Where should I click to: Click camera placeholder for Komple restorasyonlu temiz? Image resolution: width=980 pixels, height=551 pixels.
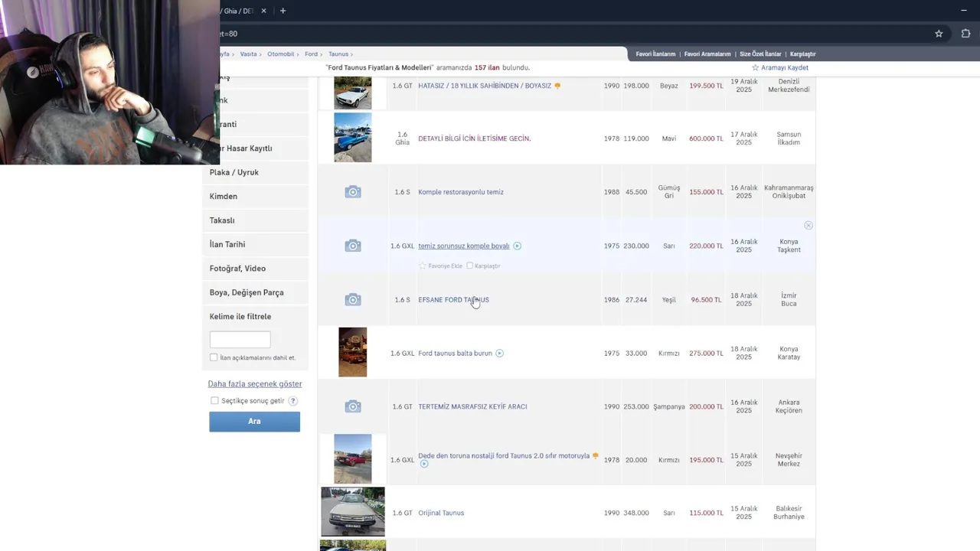click(353, 192)
